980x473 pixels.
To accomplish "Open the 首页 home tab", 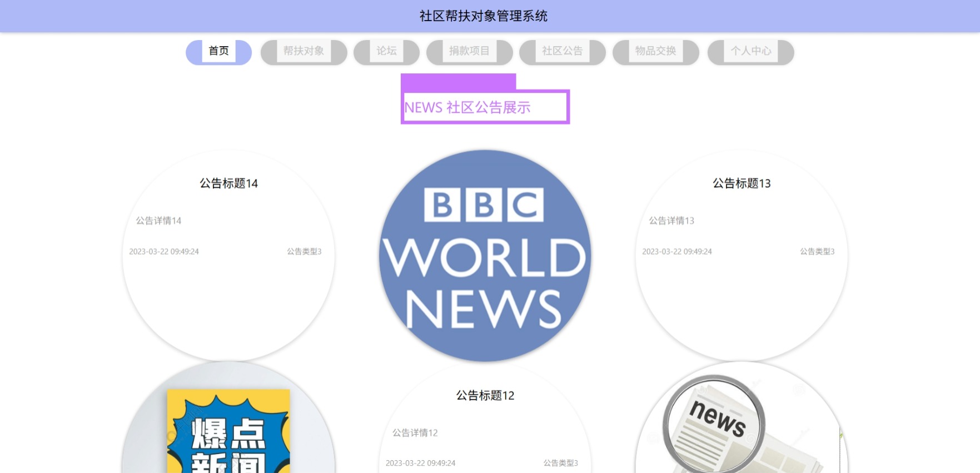I will click(x=218, y=52).
